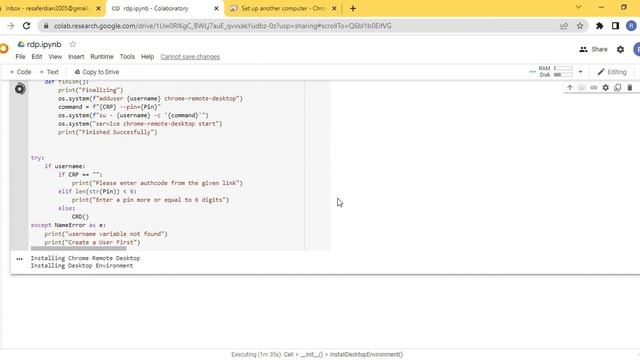Open the Colab notebook settings gear
Screen dimensions: 640x360
(620, 49)
